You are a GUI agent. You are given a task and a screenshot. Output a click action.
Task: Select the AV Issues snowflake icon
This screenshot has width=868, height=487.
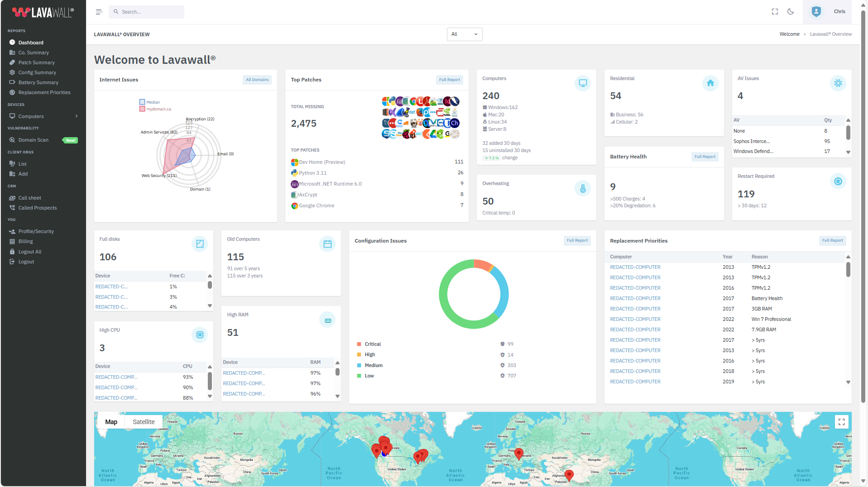[x=838, y=83]
